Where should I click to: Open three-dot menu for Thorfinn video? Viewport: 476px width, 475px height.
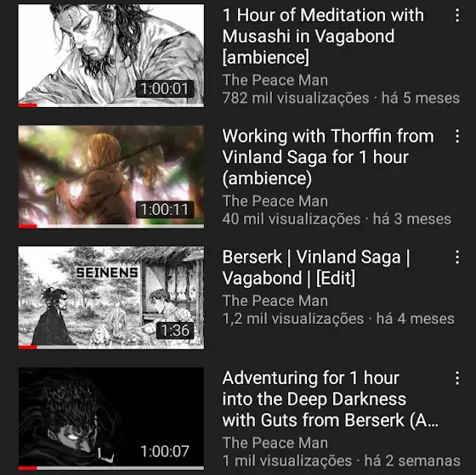(x=457, y=136)
